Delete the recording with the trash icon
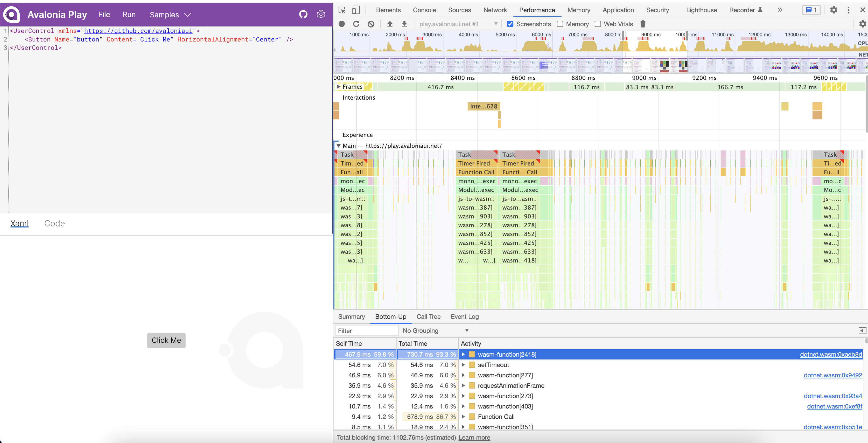868x443 pixels. tap(643, 24)
